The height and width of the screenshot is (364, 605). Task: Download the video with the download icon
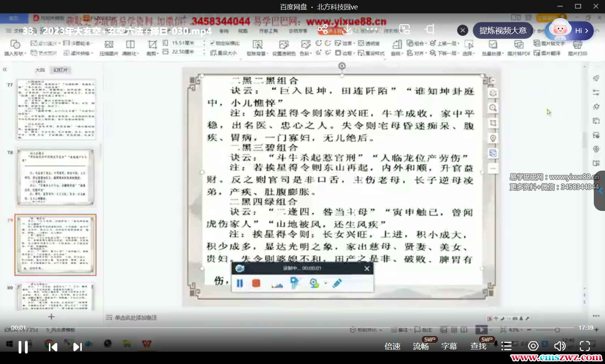pos(347,29)
